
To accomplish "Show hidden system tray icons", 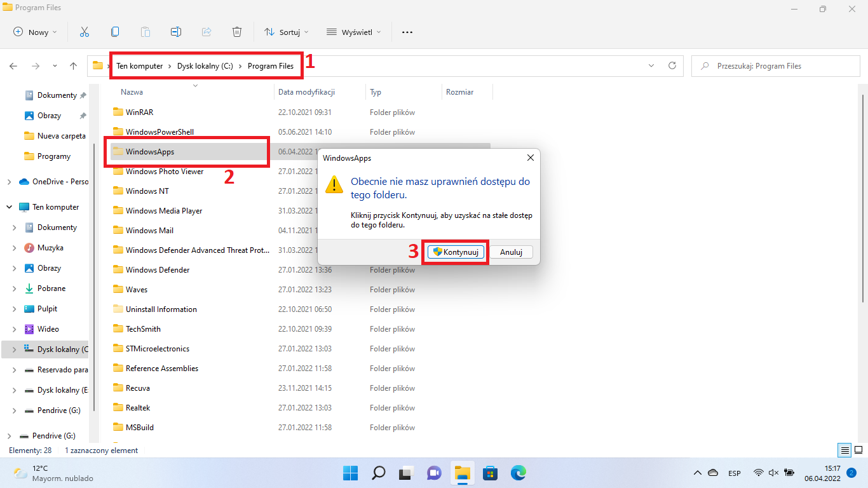I will pos(698,473).
